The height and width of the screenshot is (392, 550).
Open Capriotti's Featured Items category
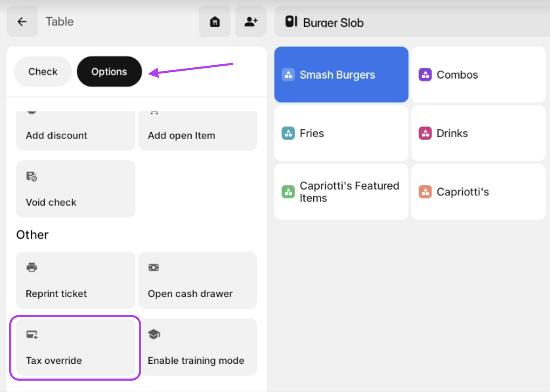341,192
